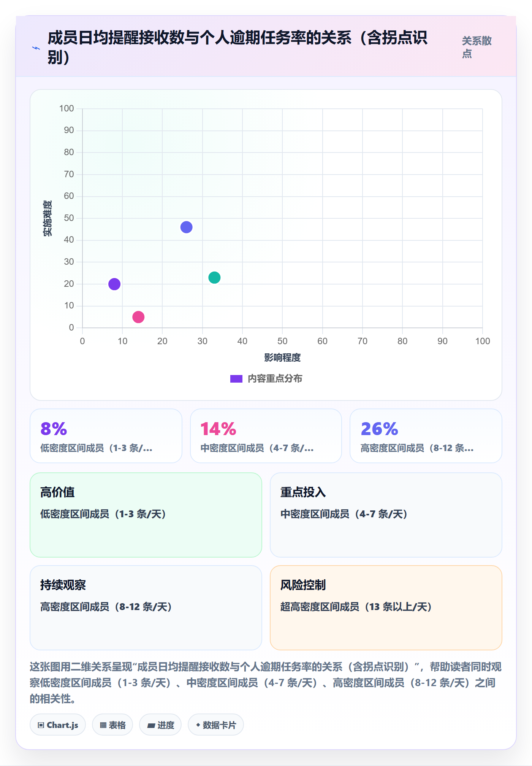Viewport: 532px width, 766px height.
Task: Click the 关系散点 badge in the header
Action: pyautogui.click(x=477, y=48)
